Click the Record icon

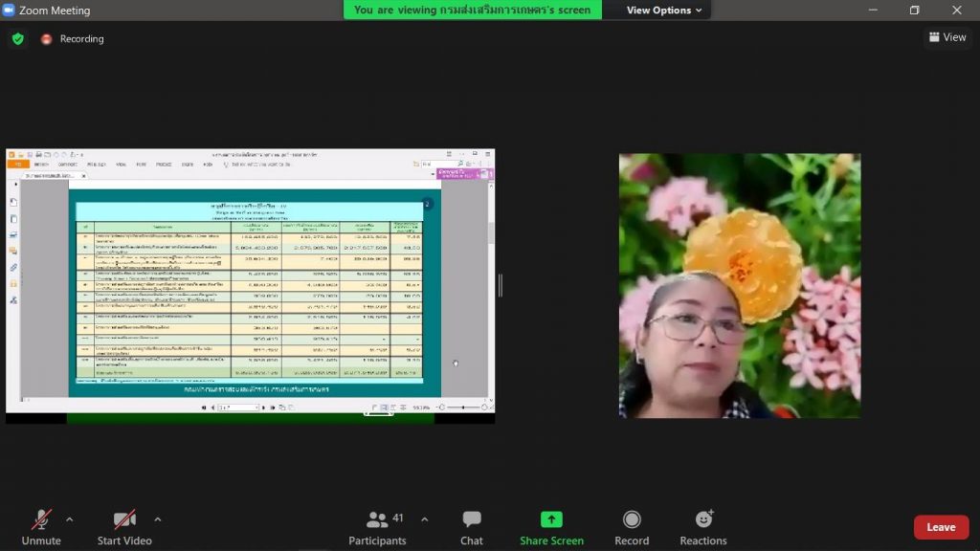pos(632,519)
